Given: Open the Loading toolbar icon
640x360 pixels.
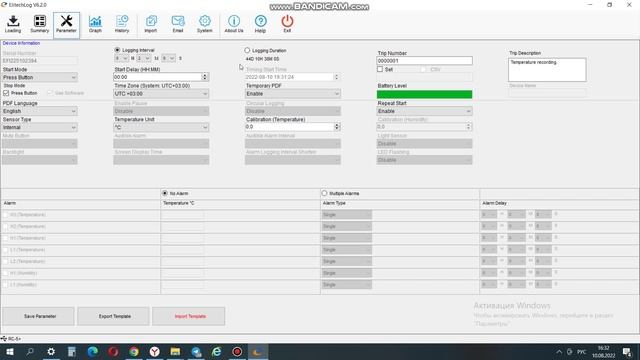Looking at the screenshot, I should (x=13, y=24).
